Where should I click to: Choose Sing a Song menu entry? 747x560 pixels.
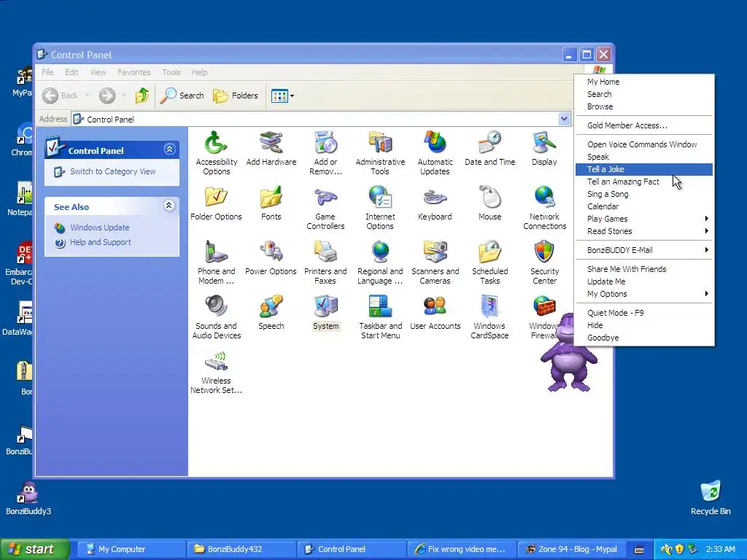coord(643,194)
